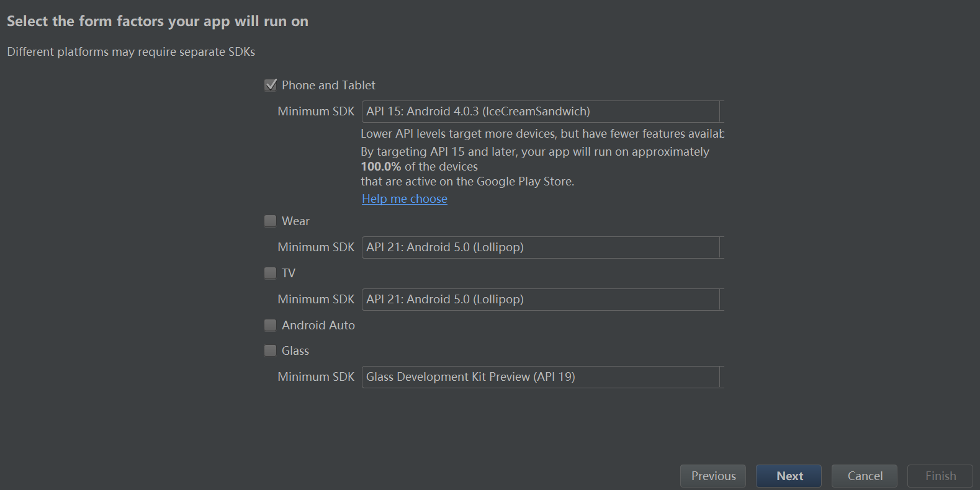Screen dimensions: 980x490
Task: Open the Phone and Tablet Minimum SDK dropdown
Action: (542, 112)
